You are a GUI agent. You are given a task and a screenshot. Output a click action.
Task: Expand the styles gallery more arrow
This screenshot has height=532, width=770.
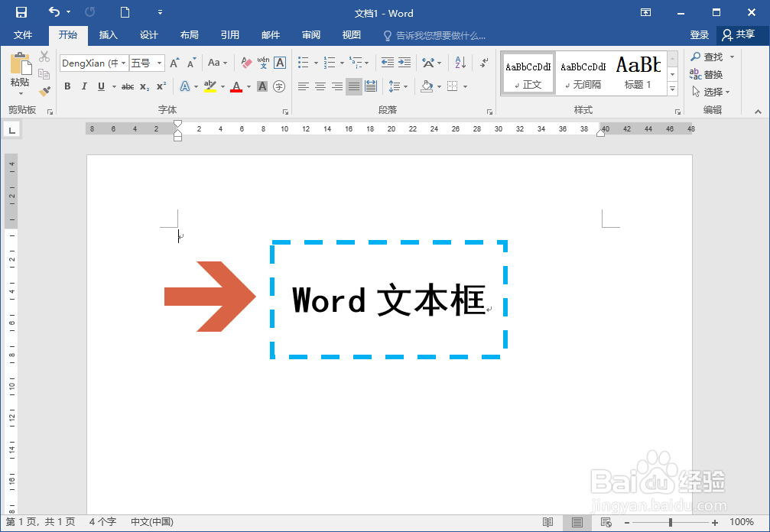point(673,89)
